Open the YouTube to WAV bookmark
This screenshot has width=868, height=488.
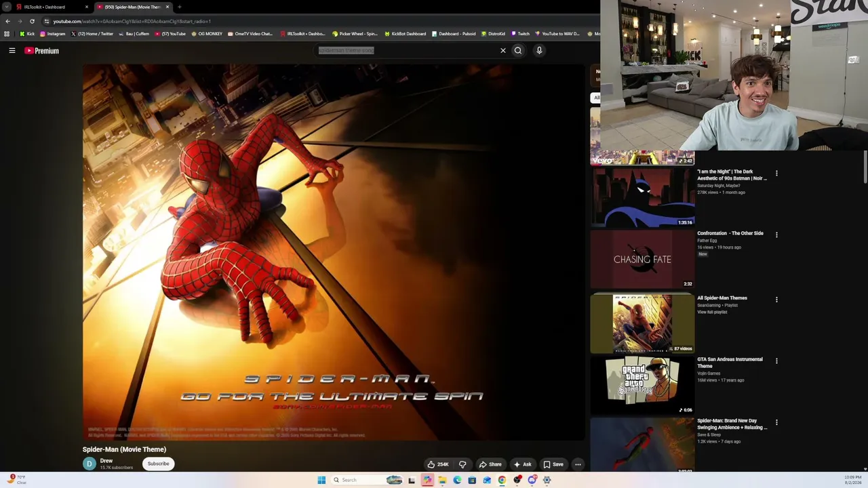pyautogui.click(x=557, y=34)
